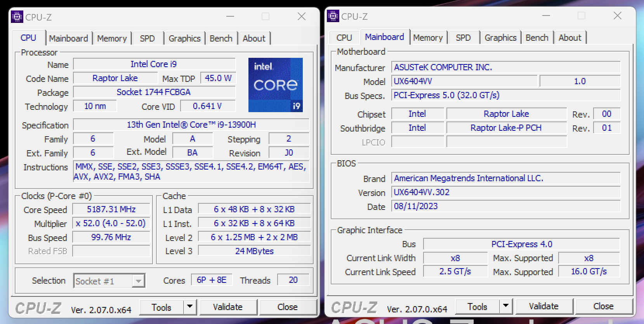Click the motherboard Model 'UX6404VV'

(x=465, y=81)
